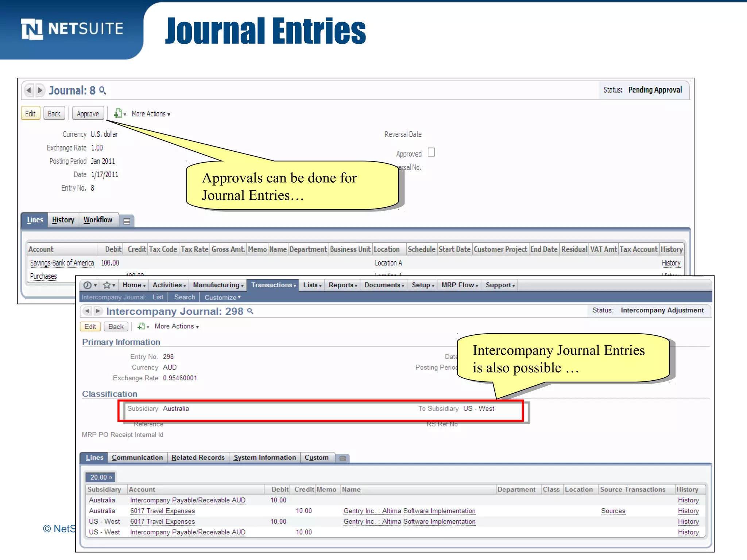The width and height of the screenshot is (747, 560).
Task: Open the Communication tab
Action: (x=137, y=458)
